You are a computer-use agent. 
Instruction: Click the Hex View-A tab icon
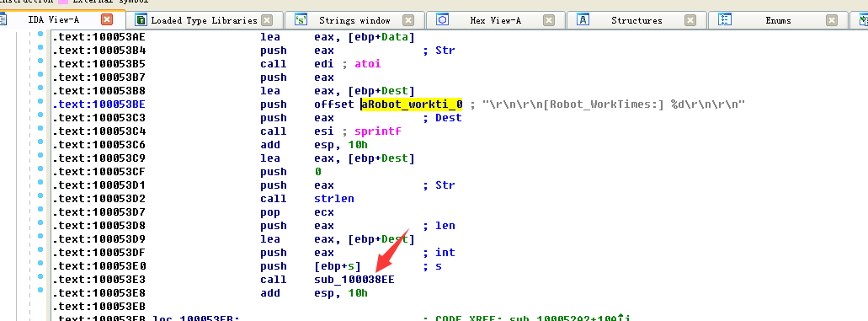442,20
